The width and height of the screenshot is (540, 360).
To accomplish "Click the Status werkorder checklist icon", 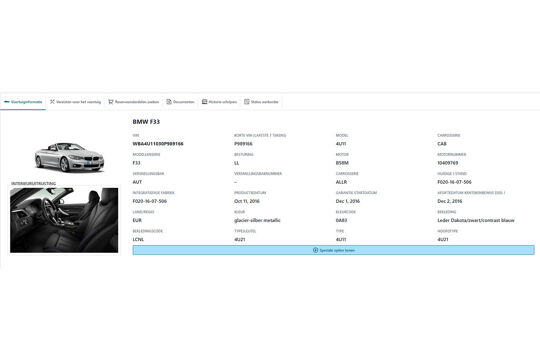I will tap(247, 102).
